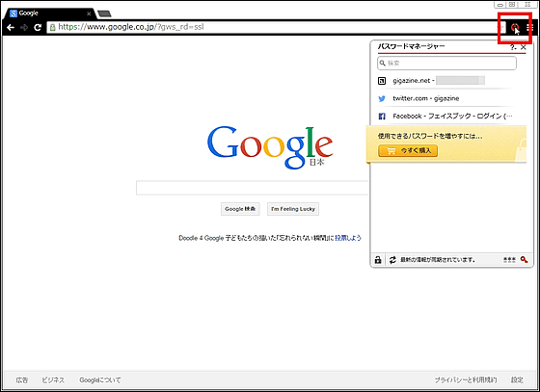Focus the password manager search field
Image resolution: width=540 pixels, height=392 pixels.
tap(447, 64)
